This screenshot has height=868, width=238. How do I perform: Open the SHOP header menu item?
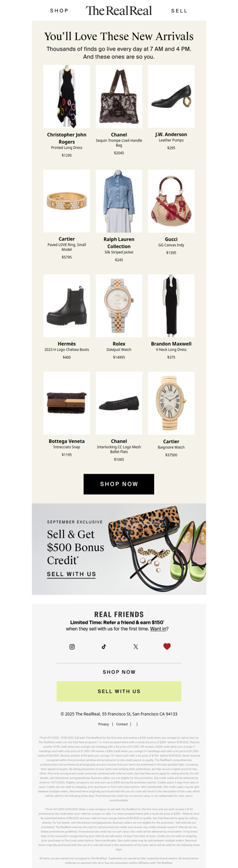[x=59, y=11]
